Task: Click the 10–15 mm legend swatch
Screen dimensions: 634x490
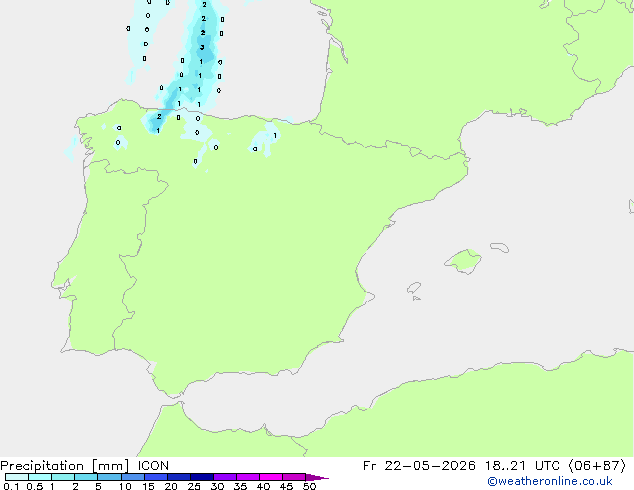Action: coord(132,477)
